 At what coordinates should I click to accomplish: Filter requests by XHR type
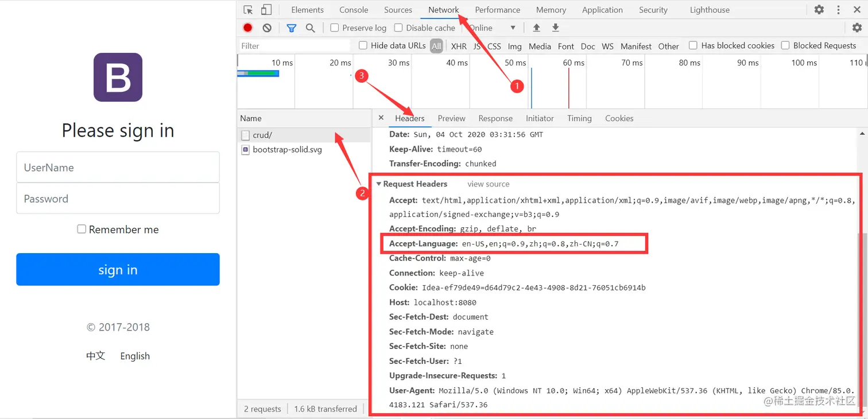[x=459, y=46]
